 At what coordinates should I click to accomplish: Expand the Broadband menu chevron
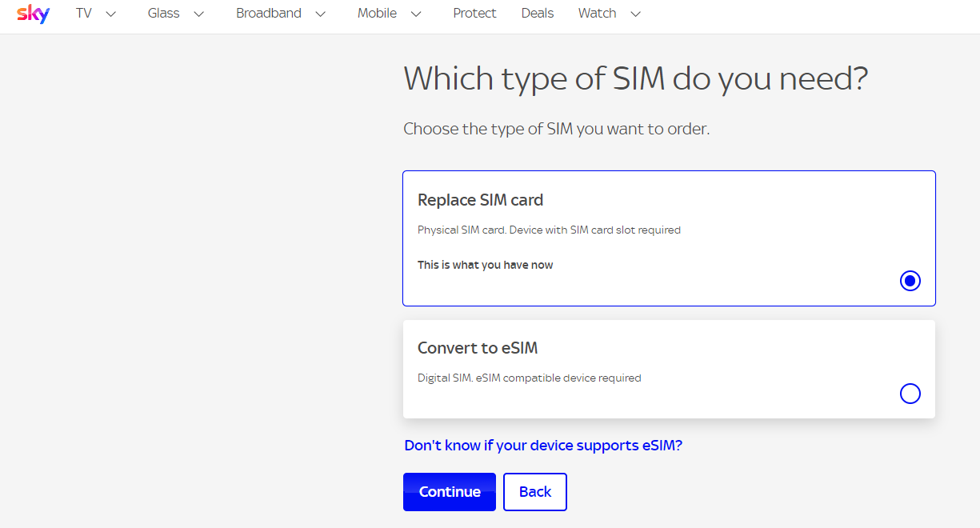[x=321, y=14]
